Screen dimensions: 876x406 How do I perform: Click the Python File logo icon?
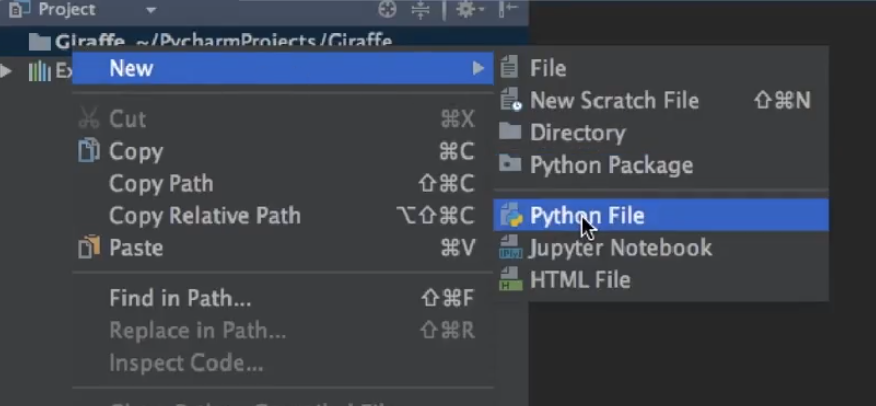[511, 215]
